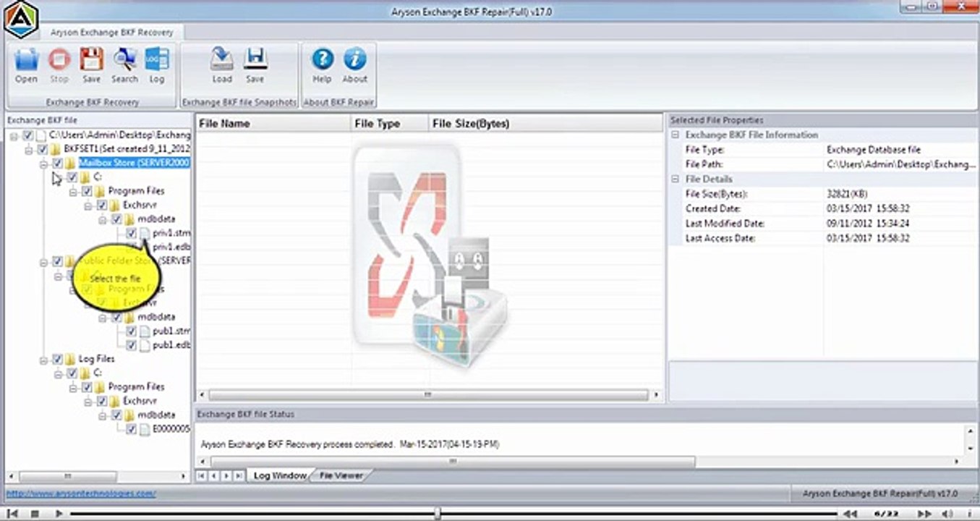The width and height of the screenshot is (980, 521).
Task: Skip to the start of the video
Action: (x=12, y=513)
